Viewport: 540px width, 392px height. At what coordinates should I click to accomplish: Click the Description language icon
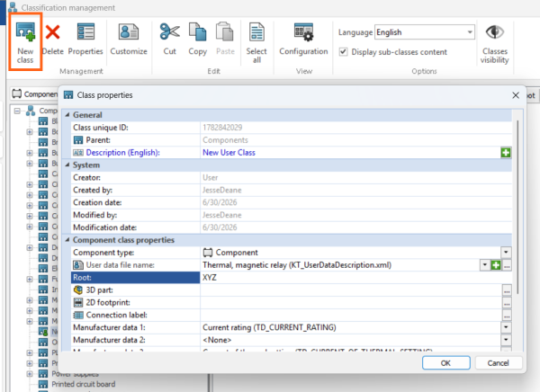78,153
